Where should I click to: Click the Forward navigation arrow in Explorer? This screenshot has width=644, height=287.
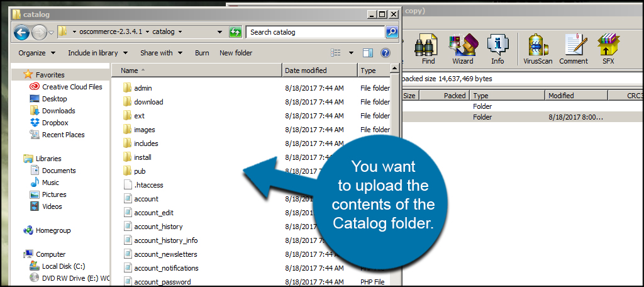tap(39, 32)
